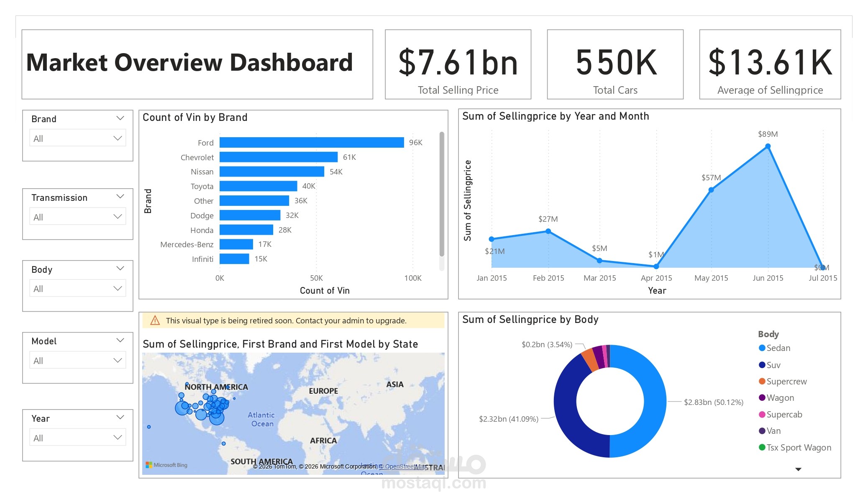868x502 pixels.
Task: Collapse the Model slicer header
Action: tap(121, 340)
